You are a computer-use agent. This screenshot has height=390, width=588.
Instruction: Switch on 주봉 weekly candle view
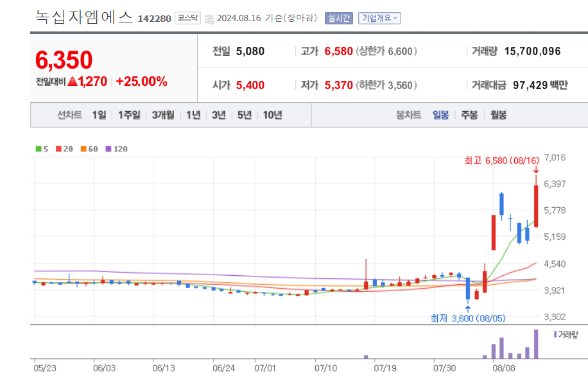point(469,114)
